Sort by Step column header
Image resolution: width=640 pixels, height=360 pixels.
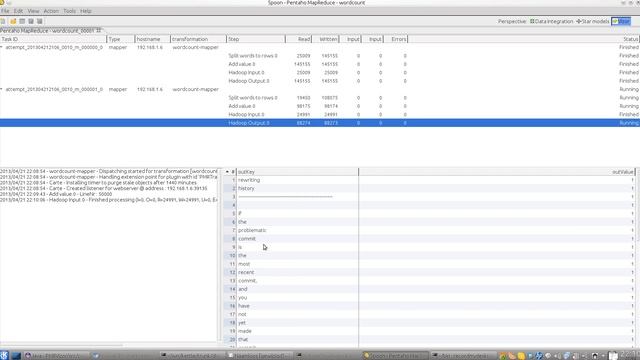[x=256, y=39]
